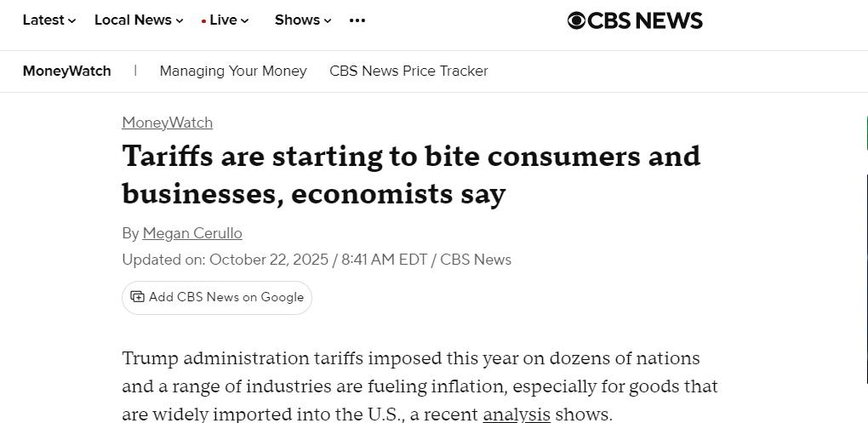Click the CBS eye logo icon
Image resolution: width=868 pixels, height=423 pixels.
(576, 20)
